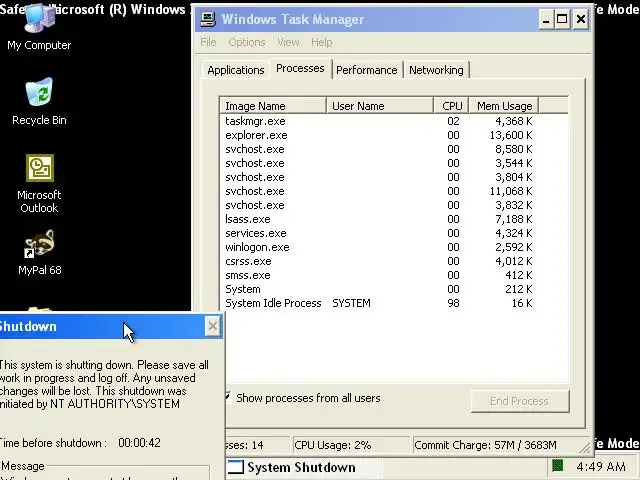Click the Task Manager resize grip corner

tap(585, 448)
